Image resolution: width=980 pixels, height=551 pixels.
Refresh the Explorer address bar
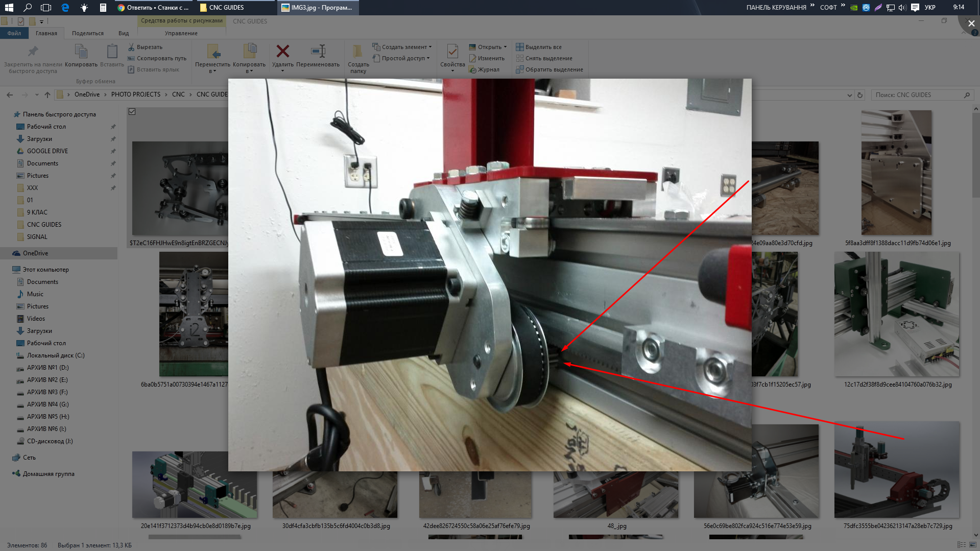coord(860,95)
